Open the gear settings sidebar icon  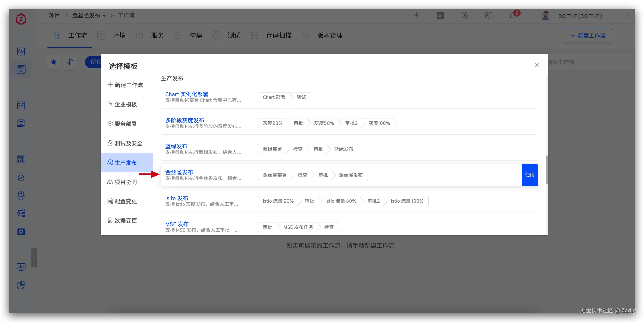tap(21, 231)
